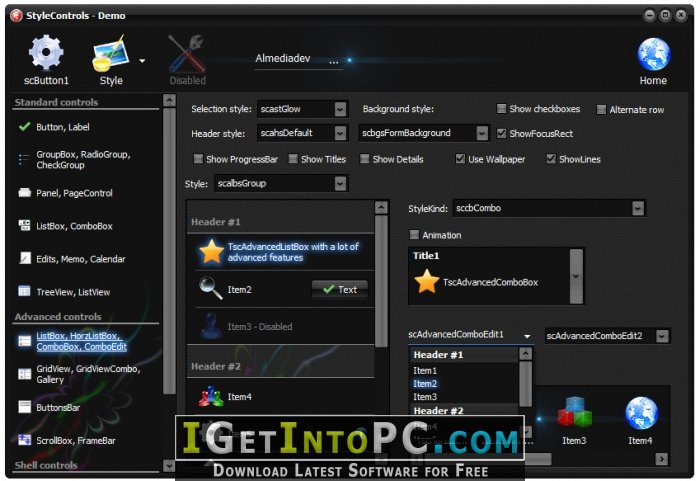
Task: Open the Style palette icon
Action: 110,54
